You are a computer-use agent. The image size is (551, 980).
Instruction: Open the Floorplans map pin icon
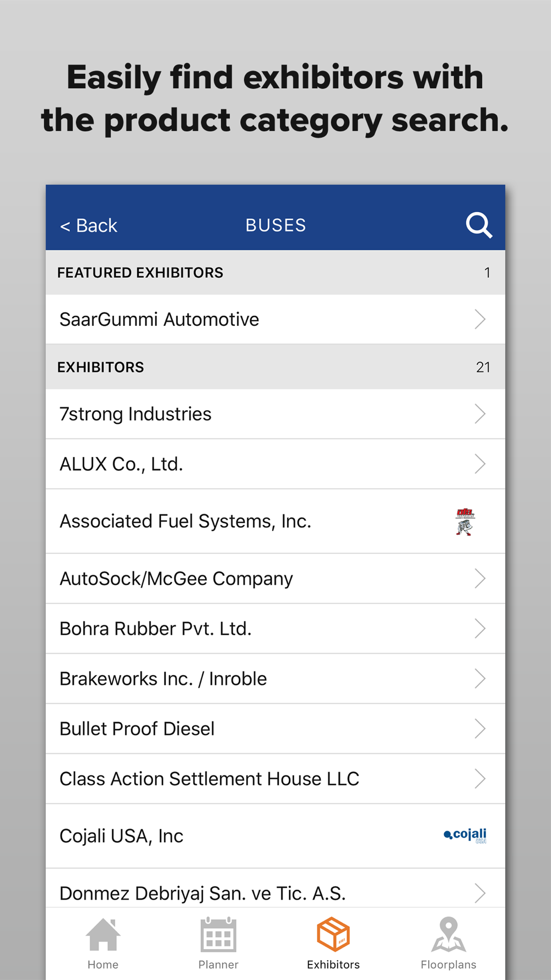(449, 935)
